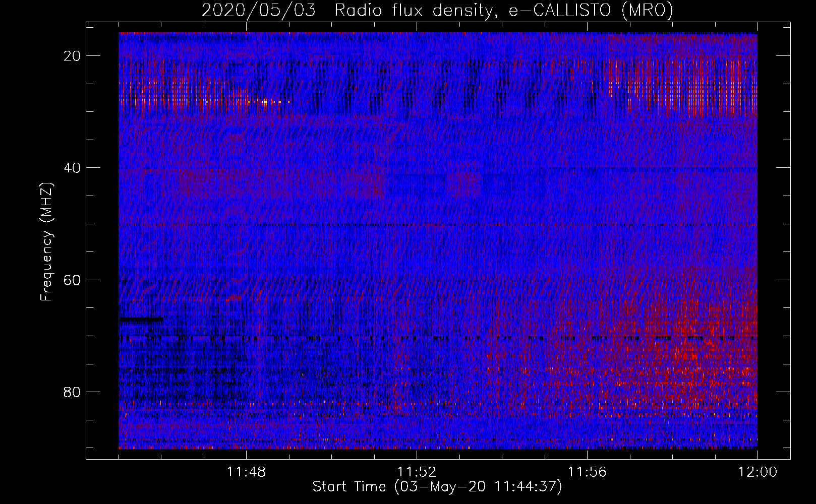This screenshot has width=816, height=504.
Task: Click the 20 MHz frequency tick label
Action: (x=73, y=56)
